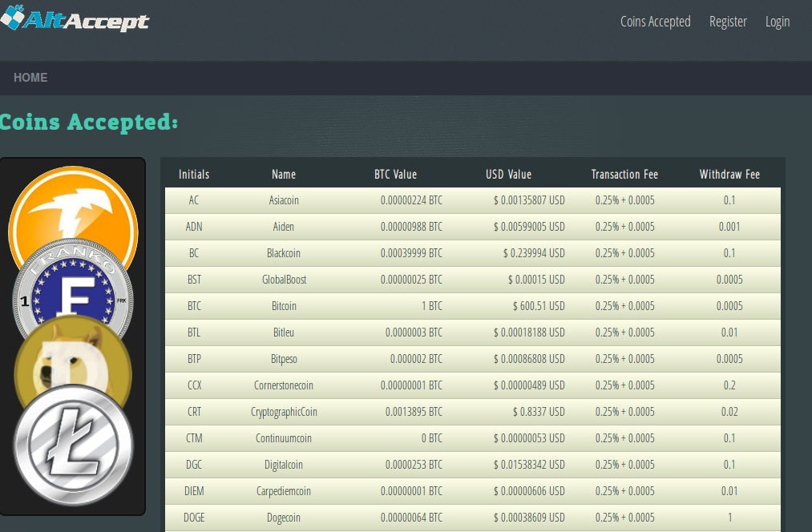Click the BTC Value column header

click(396, 175)
